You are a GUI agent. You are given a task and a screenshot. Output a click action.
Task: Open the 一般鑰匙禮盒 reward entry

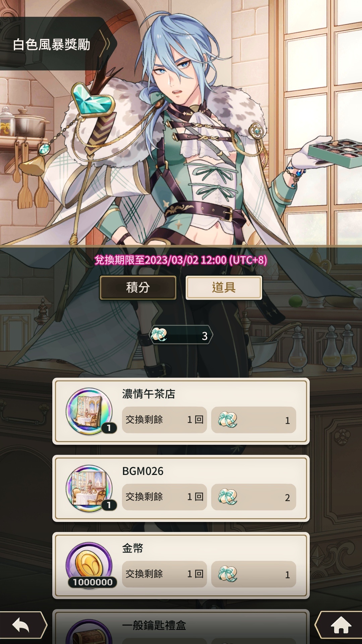tap(181, 627)
